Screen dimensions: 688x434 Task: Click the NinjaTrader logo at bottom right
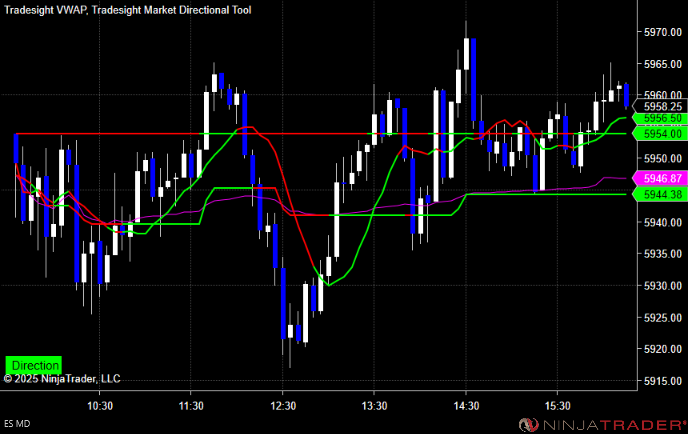click(602, 424)
